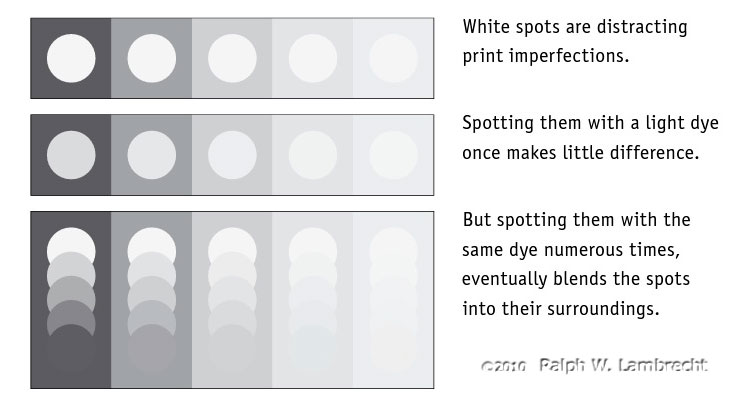This screenshot has width=756, height=406.
Task: Click the white spot on third square, top row
Action: click(232, 58)
